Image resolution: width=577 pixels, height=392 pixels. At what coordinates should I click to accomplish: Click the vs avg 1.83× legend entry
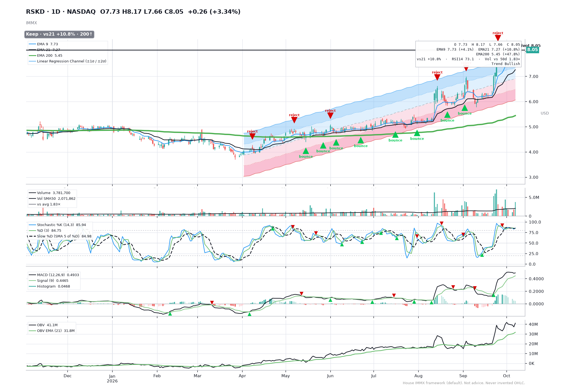(x=45, y=204)
